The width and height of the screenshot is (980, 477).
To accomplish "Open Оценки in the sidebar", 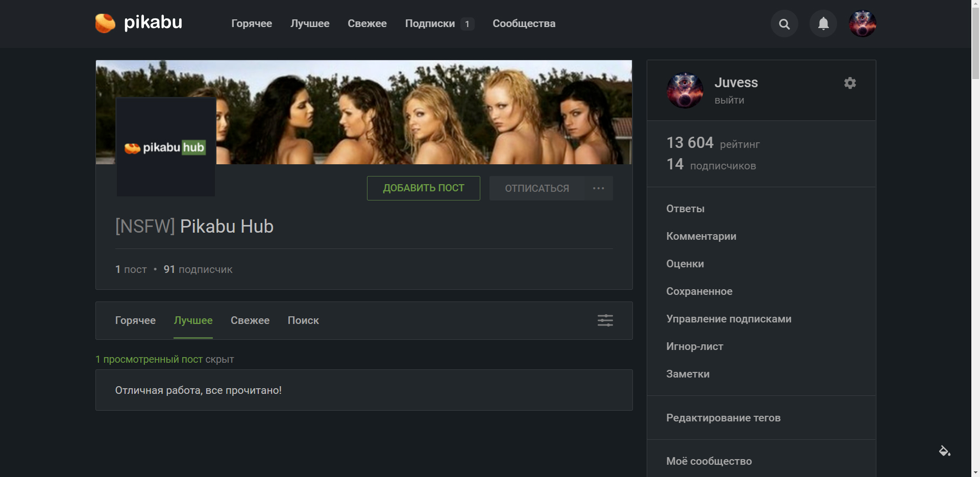I will 685,264.
